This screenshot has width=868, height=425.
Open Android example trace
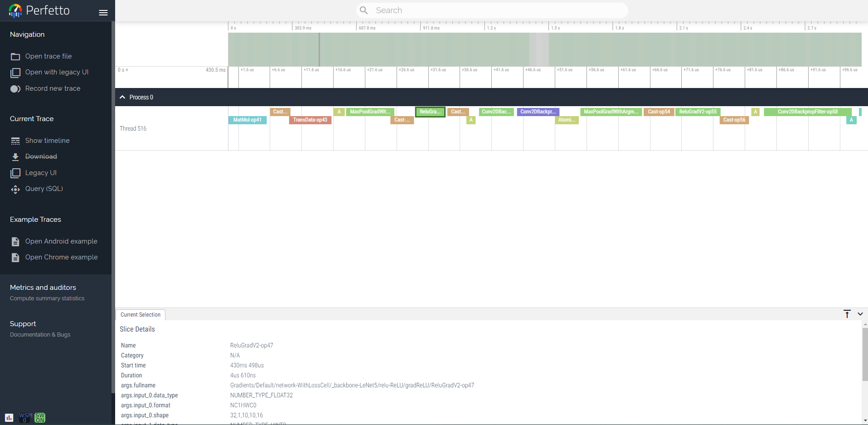pyautogui.click(x=61, y=241)
